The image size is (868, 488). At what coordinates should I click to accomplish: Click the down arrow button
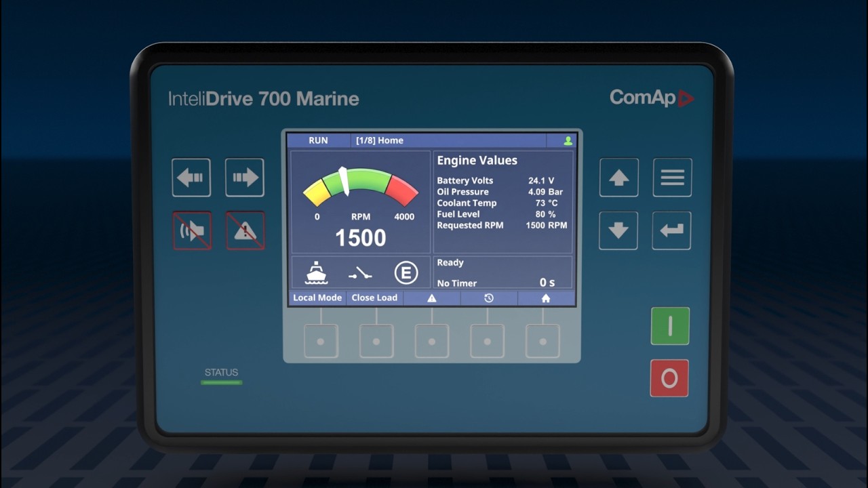618,230
